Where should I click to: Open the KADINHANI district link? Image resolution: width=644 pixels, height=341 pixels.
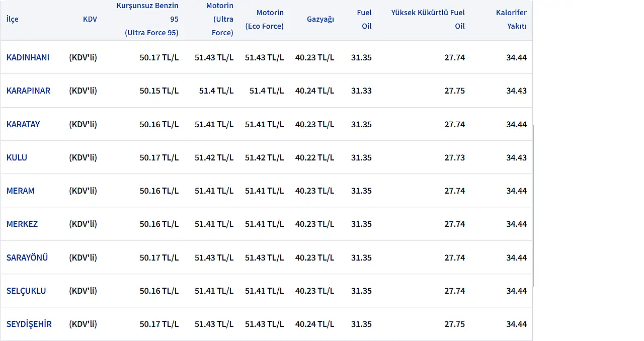point(28,57)
